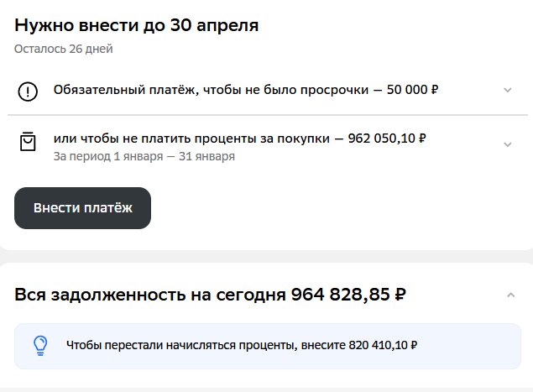The height and width of the screenshot is (392, 533).
Task: Click the total debt amount 964 828,85 ₽
Action: pos(348,295)
